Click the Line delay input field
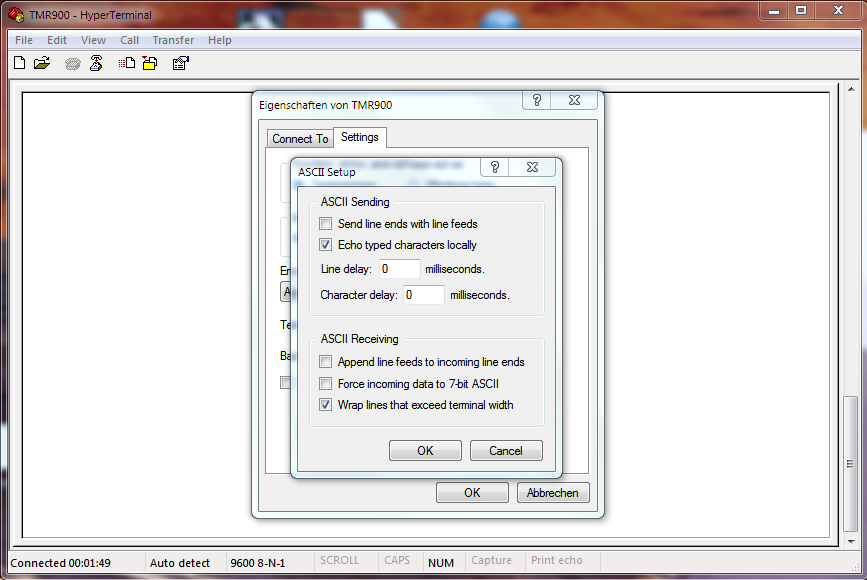The image size is (867, 580). pos(400,269)
